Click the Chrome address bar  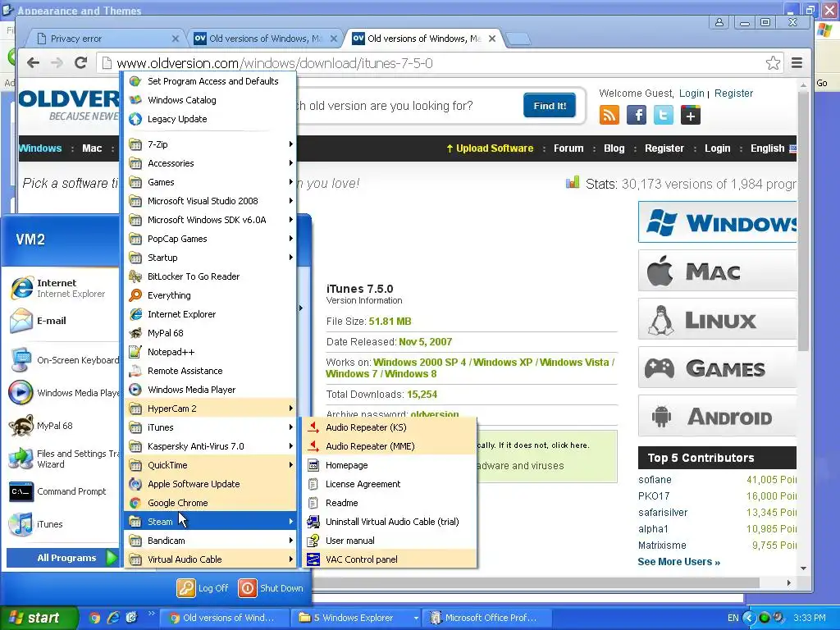point(440,63)
